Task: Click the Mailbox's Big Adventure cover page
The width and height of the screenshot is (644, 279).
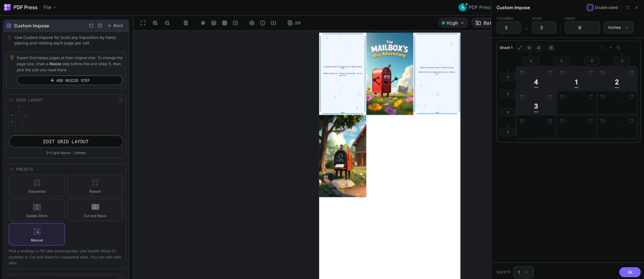Action: 390,74
